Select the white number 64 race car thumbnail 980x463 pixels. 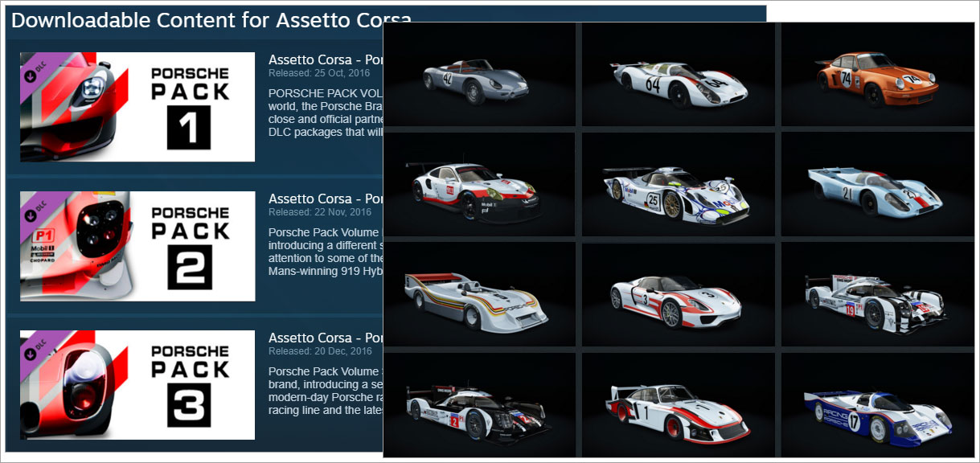pos(677,74)
